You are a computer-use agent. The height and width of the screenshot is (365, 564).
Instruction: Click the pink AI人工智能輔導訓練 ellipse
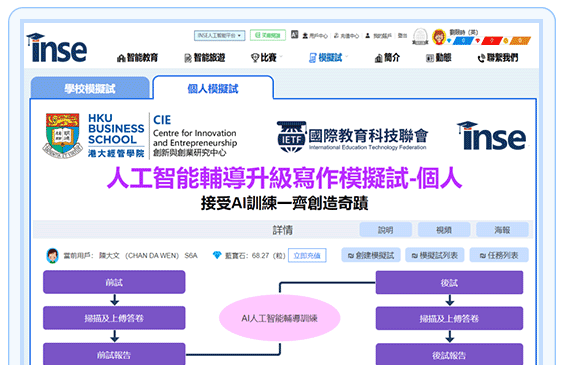tap(279, 318)
